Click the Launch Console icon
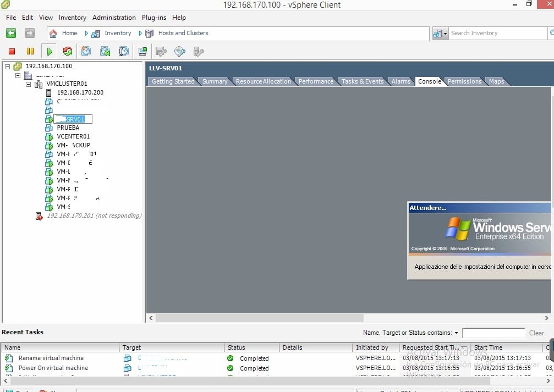This screenshot has width=554, height=392. pyautogui.click(x=142, y=51)
